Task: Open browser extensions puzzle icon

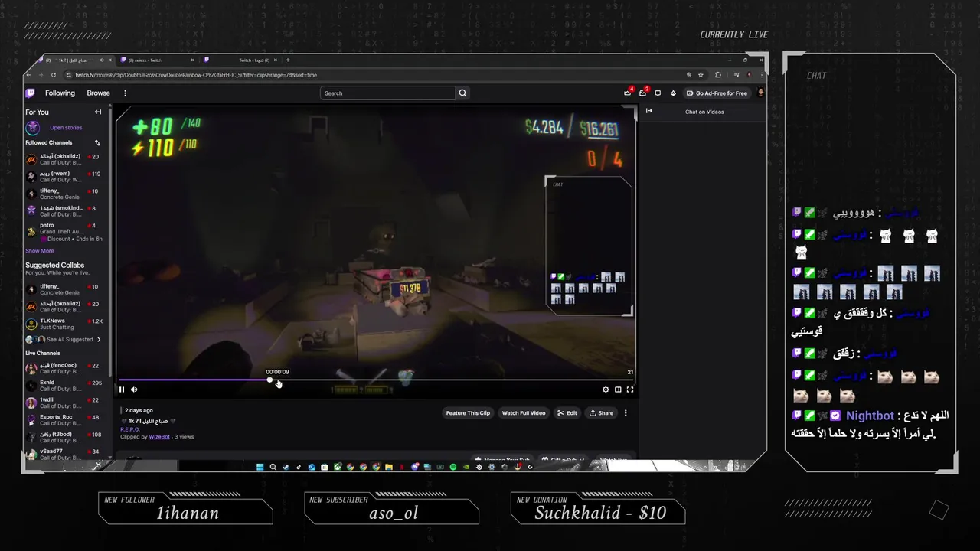Action: point(718,75)
